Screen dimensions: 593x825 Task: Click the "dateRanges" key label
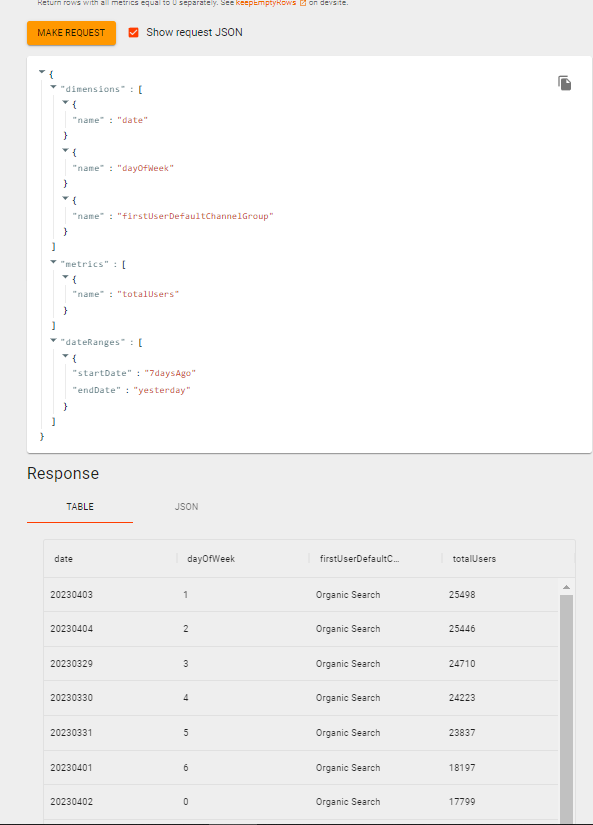(x=93, y=342)
